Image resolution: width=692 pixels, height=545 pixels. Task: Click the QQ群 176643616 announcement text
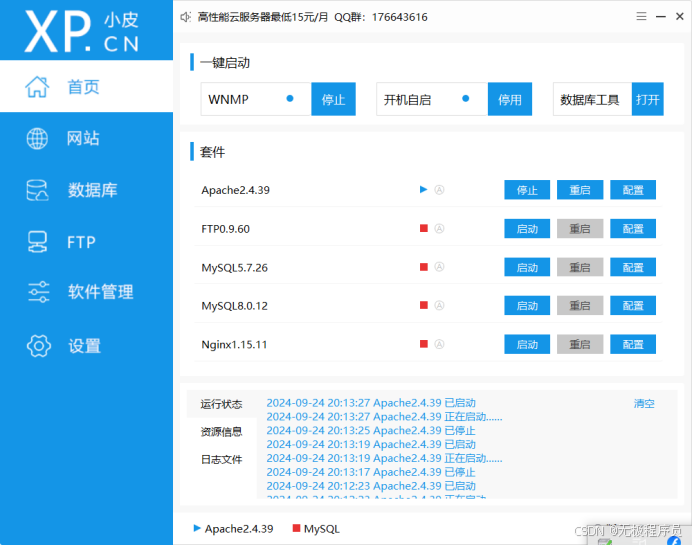[x=381, y=17]
